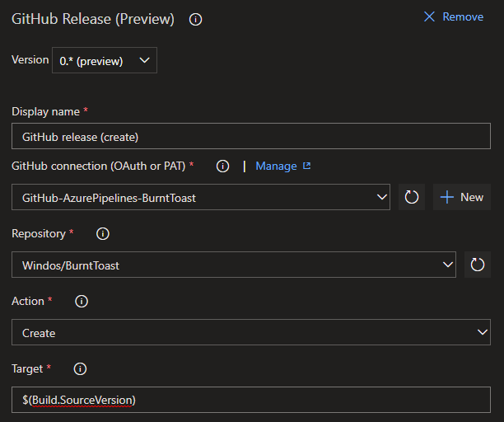Screen dimensions: 504x422
Task: Refresh the GitHub connection list
Action: [x=412, y=197]
